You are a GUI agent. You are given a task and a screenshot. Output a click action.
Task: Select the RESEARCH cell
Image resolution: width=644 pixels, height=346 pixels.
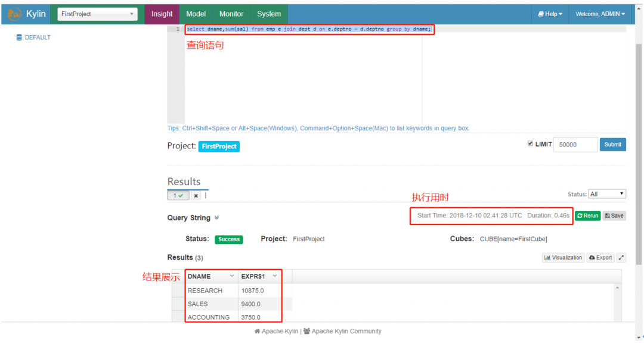click(x=212, y=291)
